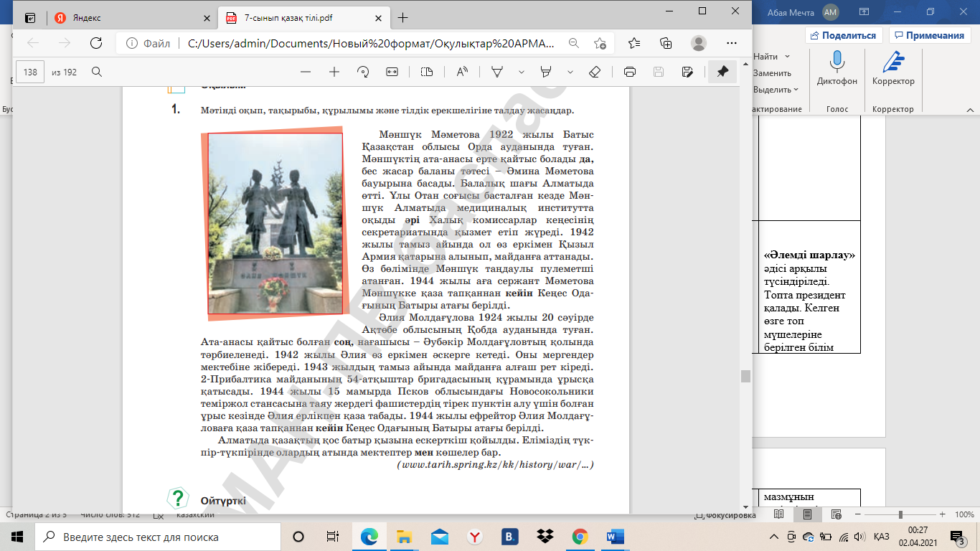Expand the Highlight color options arrow
This screenshot has width=980, height=551.
[570, 72]
